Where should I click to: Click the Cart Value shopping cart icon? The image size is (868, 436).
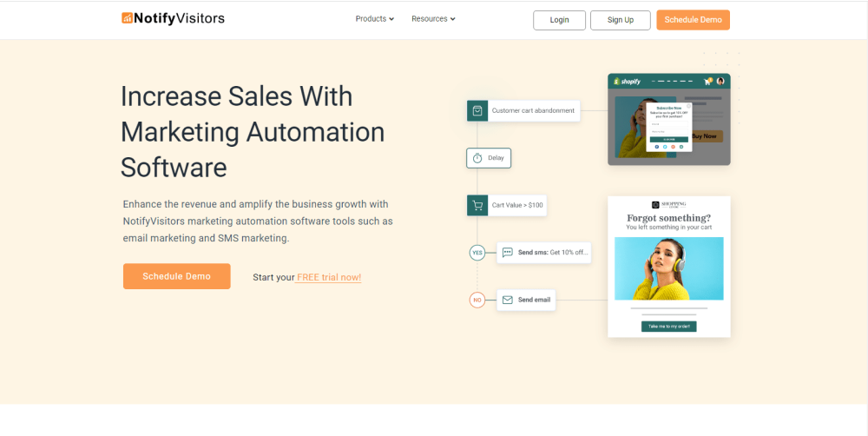click(x=477, y=205)
